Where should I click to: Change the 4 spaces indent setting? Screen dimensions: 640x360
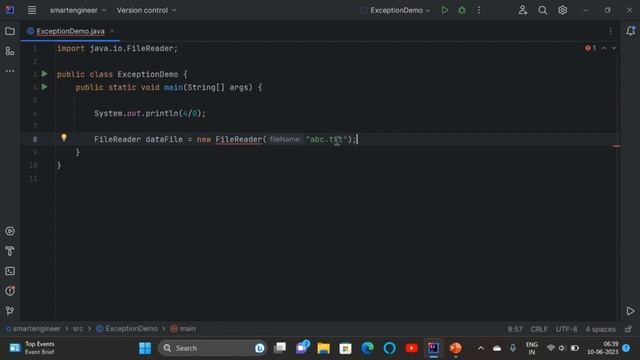pyautogui.click(x=600, y=329)
